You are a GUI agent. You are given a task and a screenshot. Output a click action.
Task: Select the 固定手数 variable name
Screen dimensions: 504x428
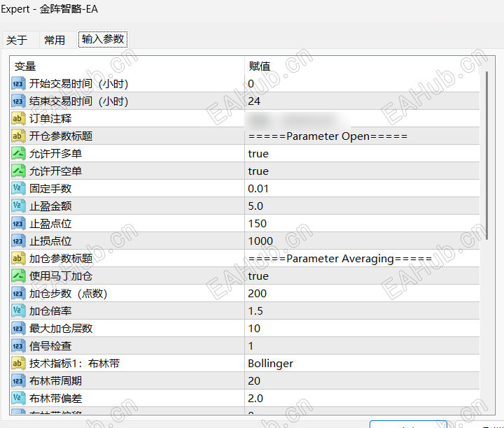tap(50, 189)
